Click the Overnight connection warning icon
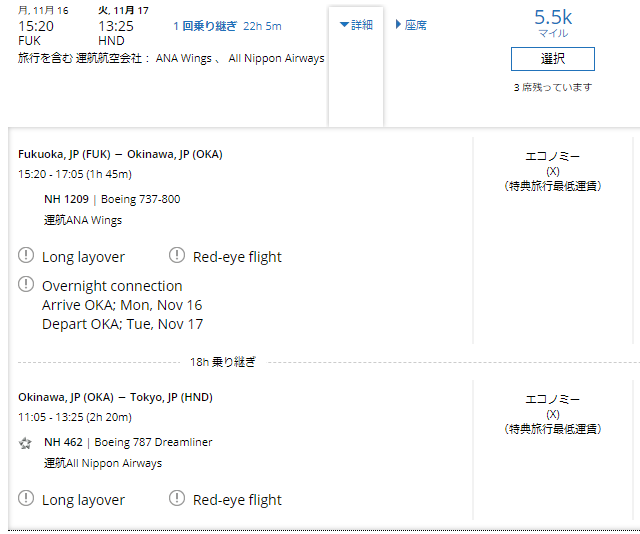The height and width of the screenshot is (534, 640). tap(26, 284)
